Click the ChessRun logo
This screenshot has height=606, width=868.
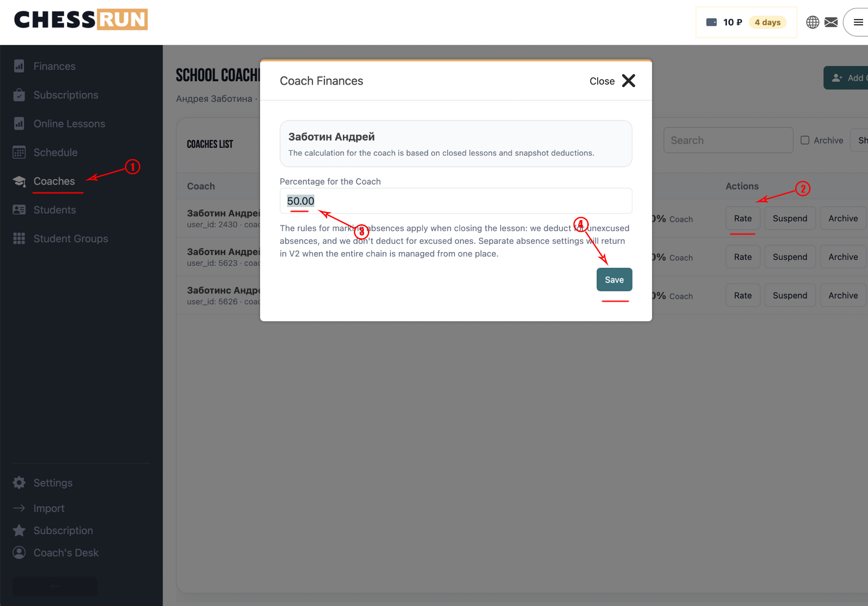tap(81, 20)
